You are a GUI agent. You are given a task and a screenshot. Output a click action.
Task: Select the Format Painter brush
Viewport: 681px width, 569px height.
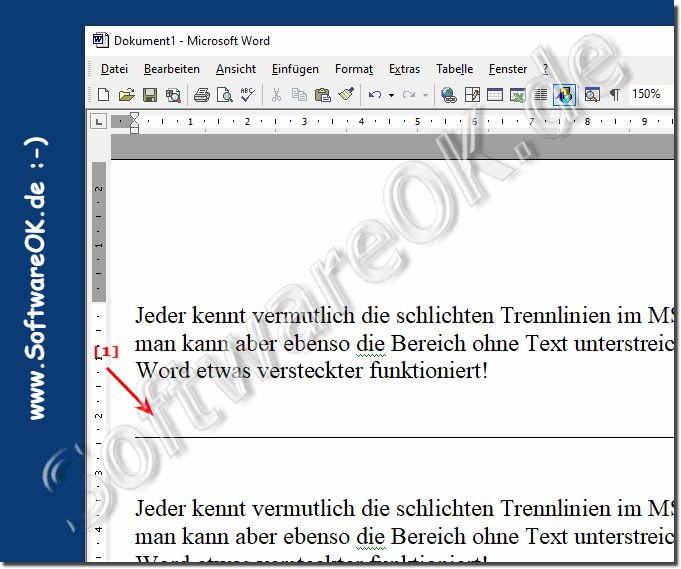(x=346, y=94)
